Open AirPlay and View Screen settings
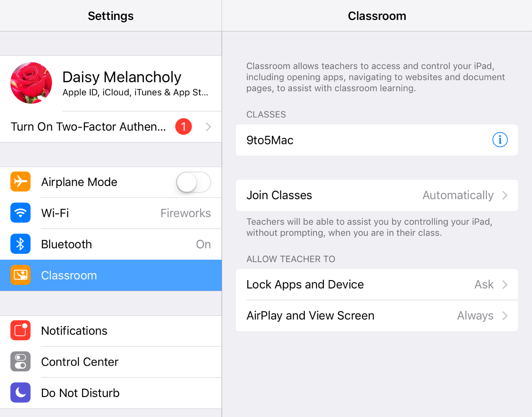 click(x=377, y=316)
